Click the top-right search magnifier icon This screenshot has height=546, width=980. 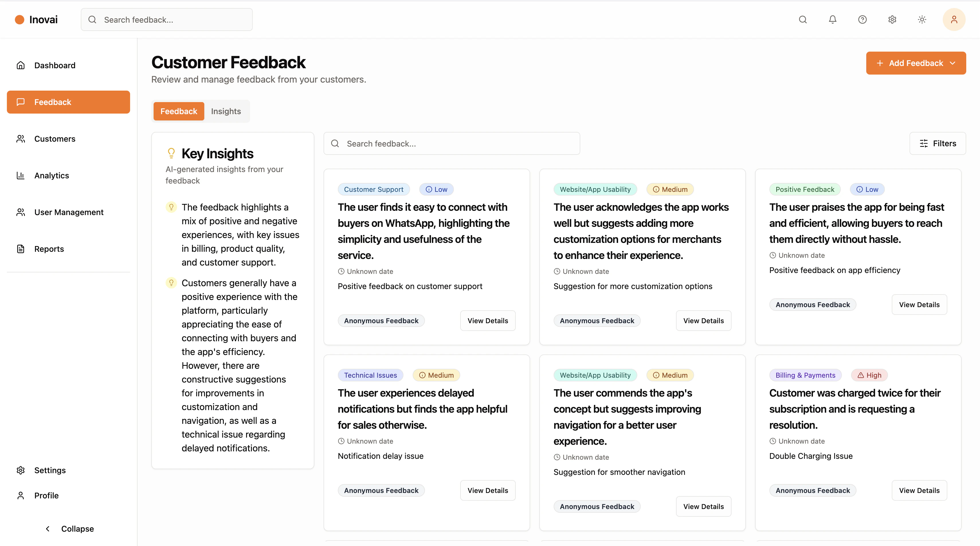(x=803, y=19)
